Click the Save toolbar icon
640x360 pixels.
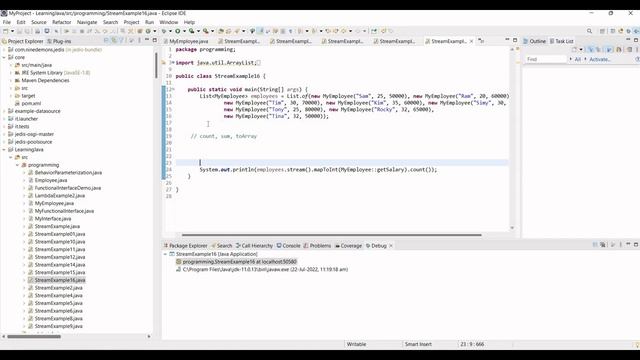19,31
